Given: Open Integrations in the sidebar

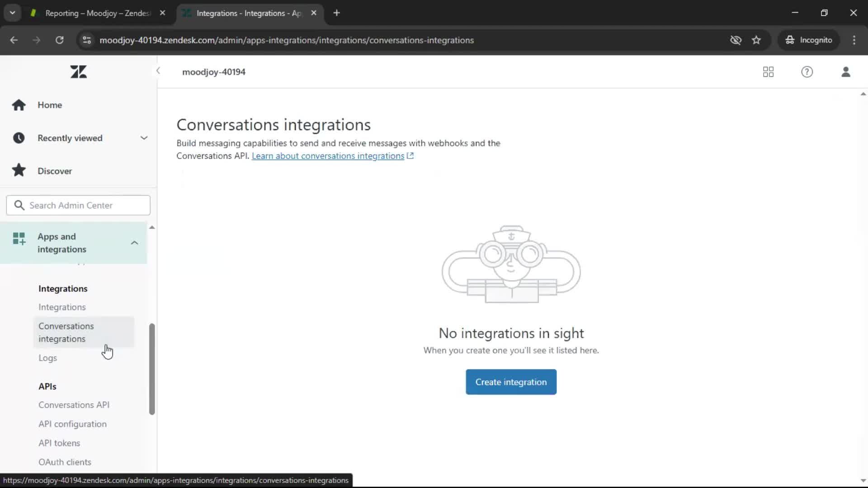Looking at the screenshot, I should pos(62,307).
